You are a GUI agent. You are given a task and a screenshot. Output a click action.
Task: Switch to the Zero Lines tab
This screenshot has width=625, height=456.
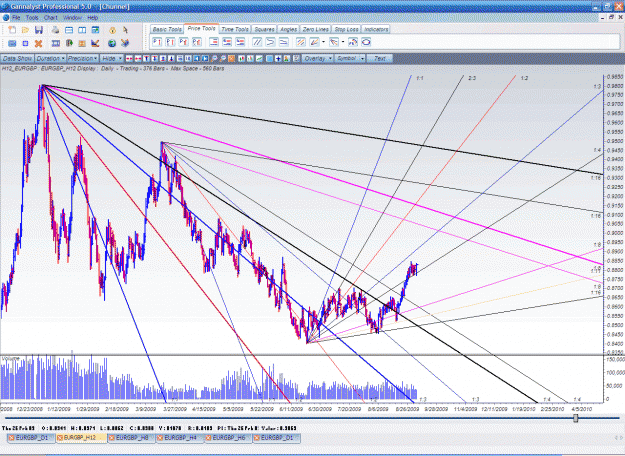[315, 29]
